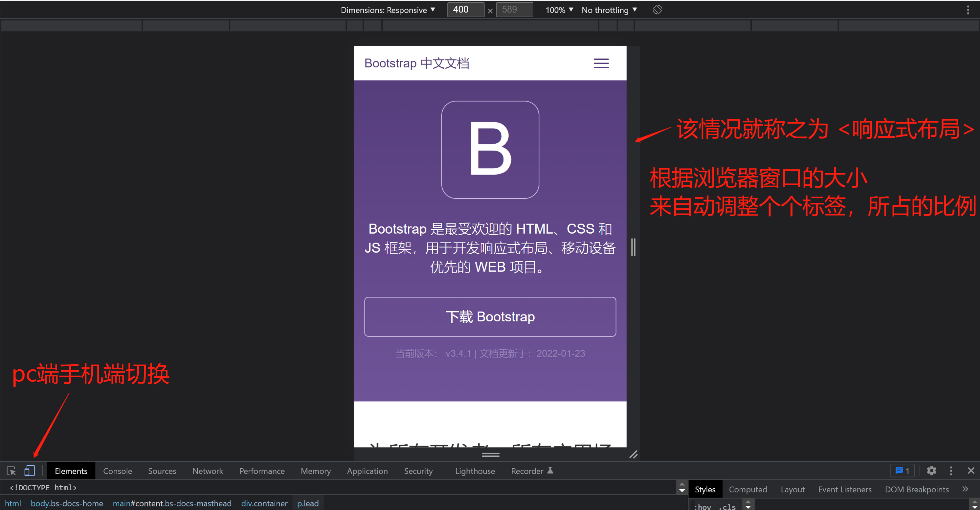Select the Computed pane tab
Image resolution: width=980 pixels, height=510 pixels.
[748, 489]
